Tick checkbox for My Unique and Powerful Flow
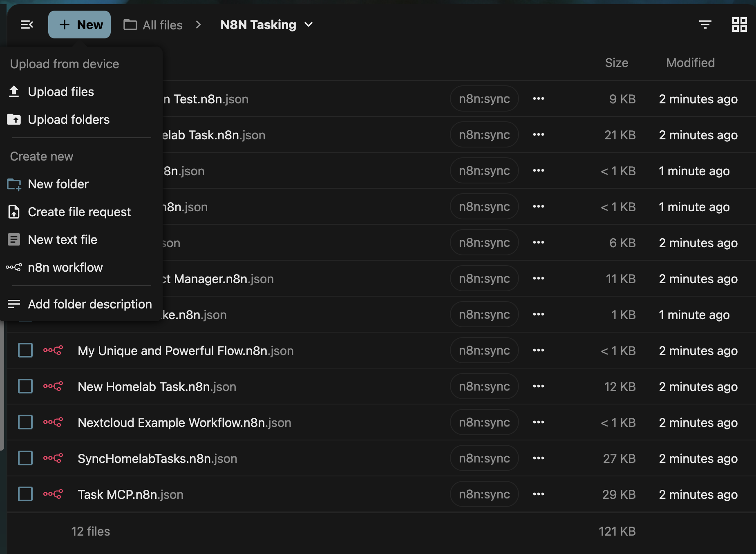Viewport: 756px width, 554px height. pos(25,350)
